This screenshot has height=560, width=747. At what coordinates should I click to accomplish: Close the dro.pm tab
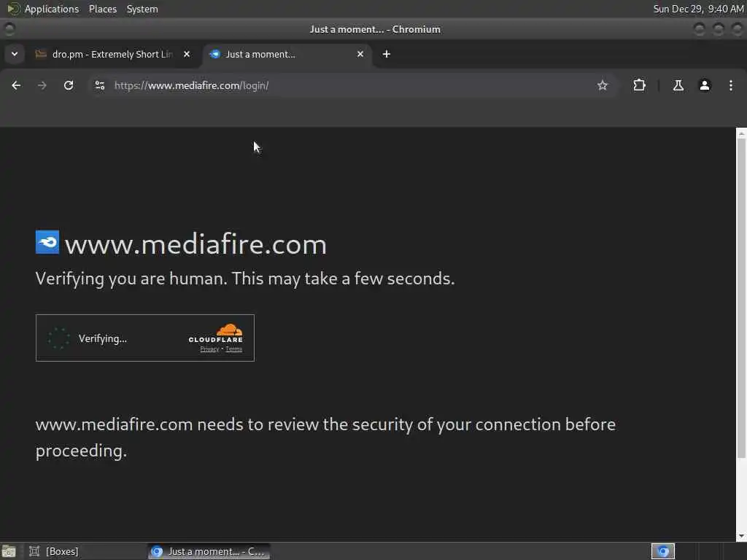[x=187, y=54]
